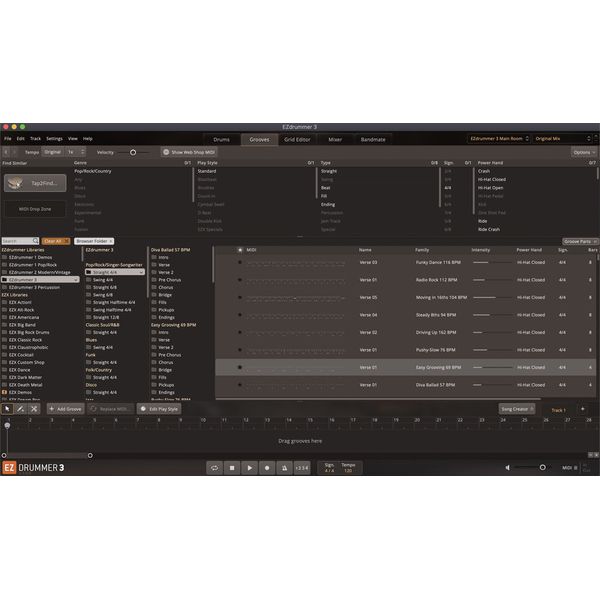Remove the Browser Folder filter tag
Image resolution: width=600 pixels, height=600 pixels.
click(x=111, y=241)
